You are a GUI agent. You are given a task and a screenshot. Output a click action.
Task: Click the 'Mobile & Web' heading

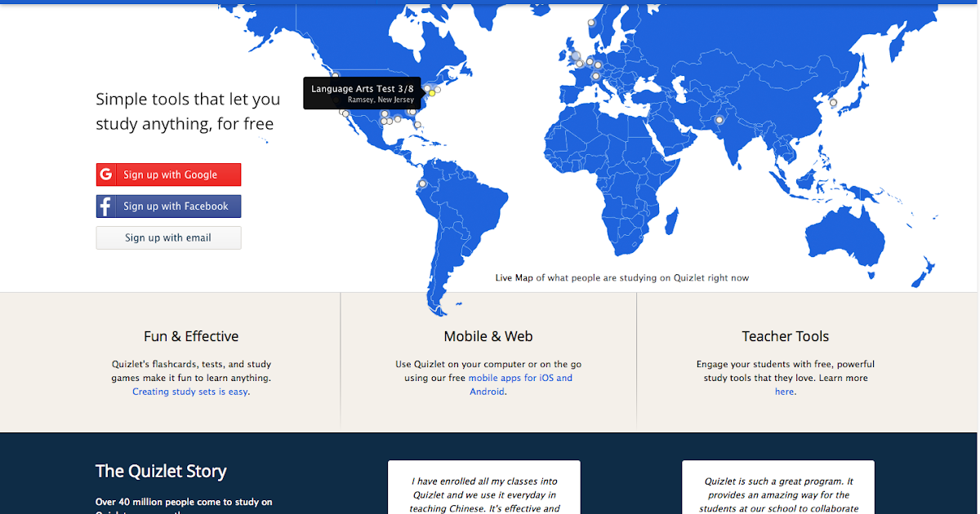click(488, 336)
